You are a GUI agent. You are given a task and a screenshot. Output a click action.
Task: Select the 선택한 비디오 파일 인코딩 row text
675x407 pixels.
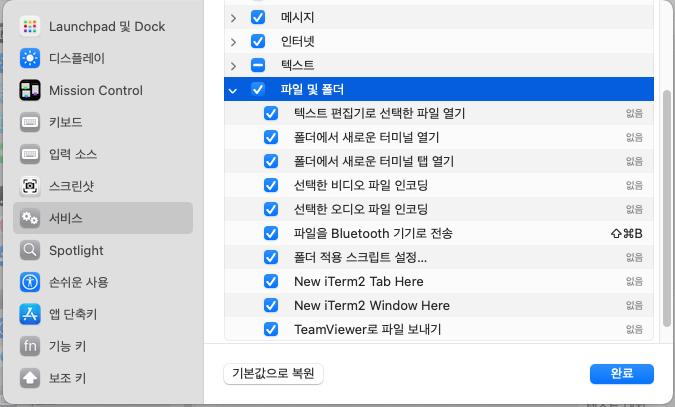click(361, 186)
